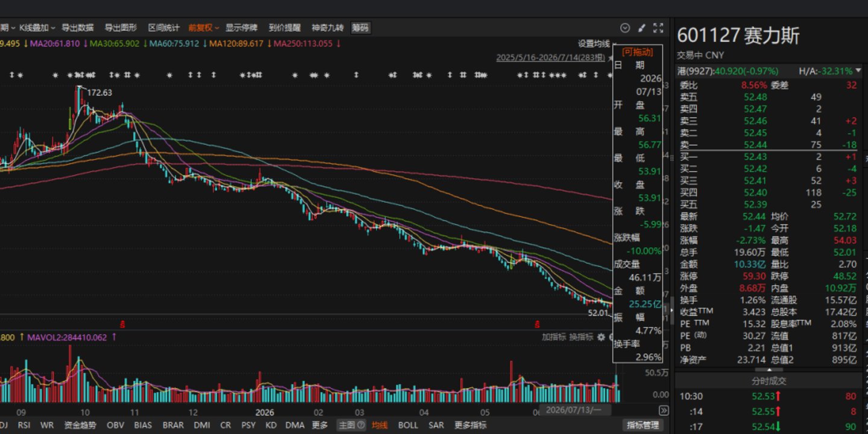Switch to 资金趋势 indicator tab
868x434 pixels.
tap(80, 425)
